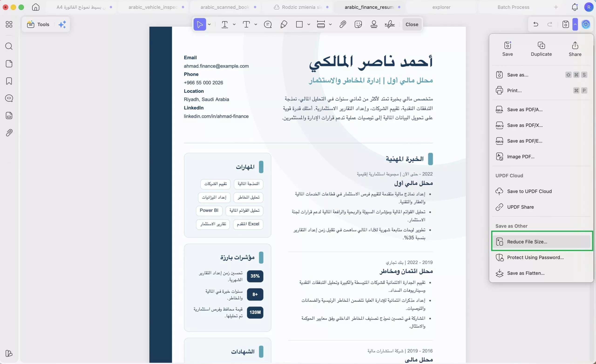This screenshot has width=596, height=364.
Task: Choose Save as PDF/E... option
Action: pos(541,141)
